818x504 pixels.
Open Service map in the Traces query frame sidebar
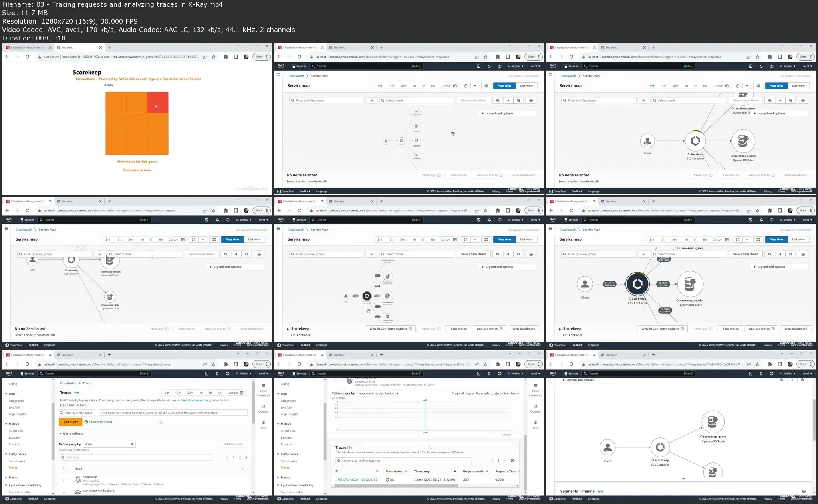pos(17,461)
